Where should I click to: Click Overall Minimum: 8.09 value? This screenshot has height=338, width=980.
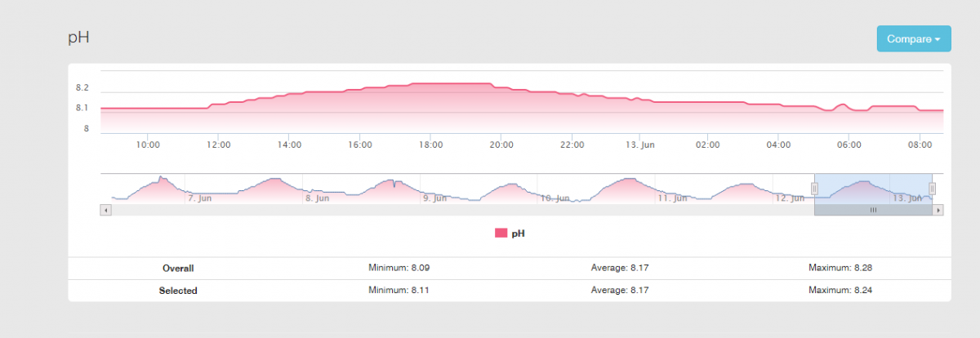click(x=400, y=267)
